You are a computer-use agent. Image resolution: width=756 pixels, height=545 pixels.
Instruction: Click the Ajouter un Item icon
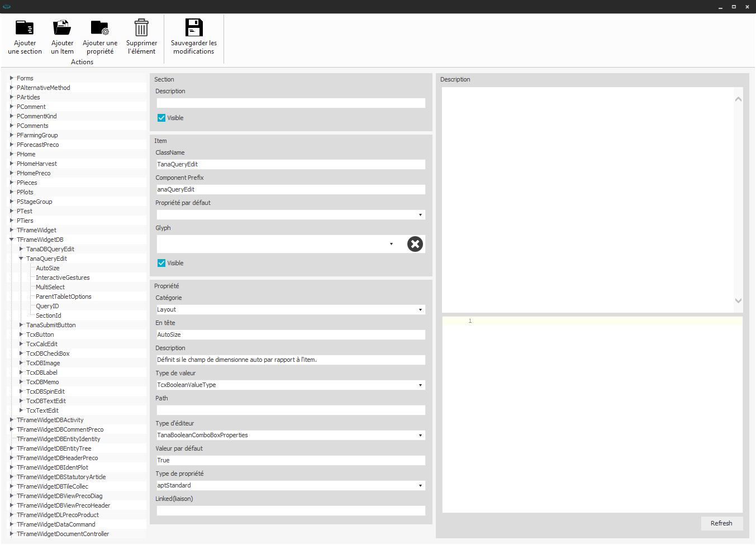coord(62,28)
